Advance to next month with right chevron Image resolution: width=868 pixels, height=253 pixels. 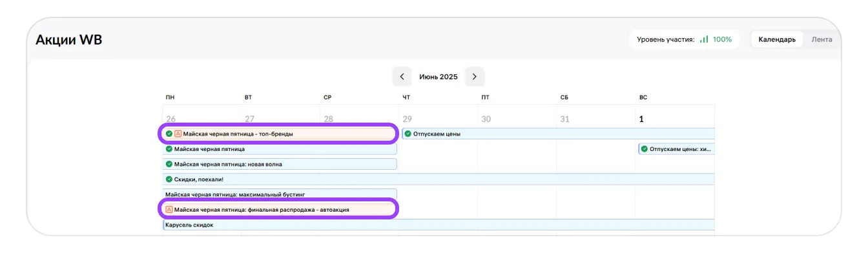(x=475, y=77)
